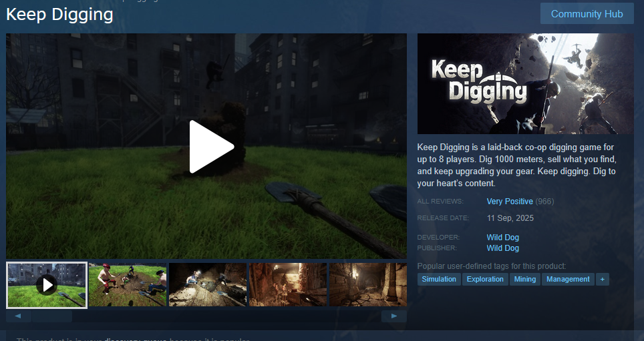644x341 pixels.
Task: Click the Keep Digging page title
Action: 59,15
